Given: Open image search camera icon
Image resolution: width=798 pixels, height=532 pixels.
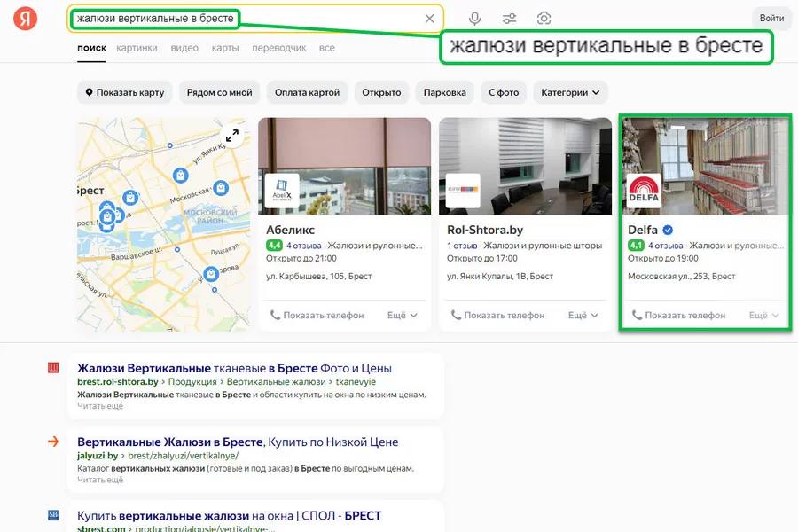Looking at the screenshot, I should (x=544, y=19).
